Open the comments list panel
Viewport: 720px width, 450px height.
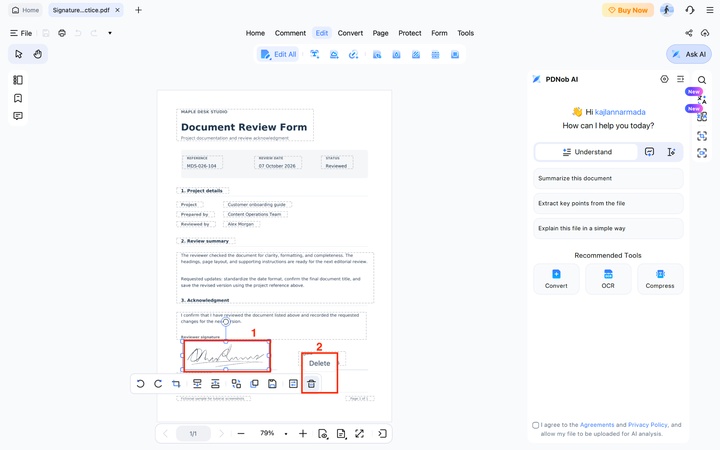(x=18, y=116)
